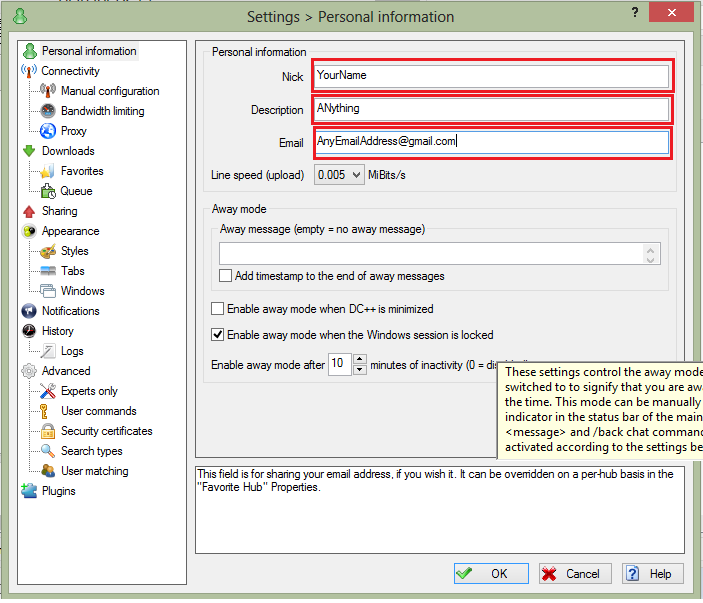
Task: Click the Cancel button
Action: tap(575, 573)
